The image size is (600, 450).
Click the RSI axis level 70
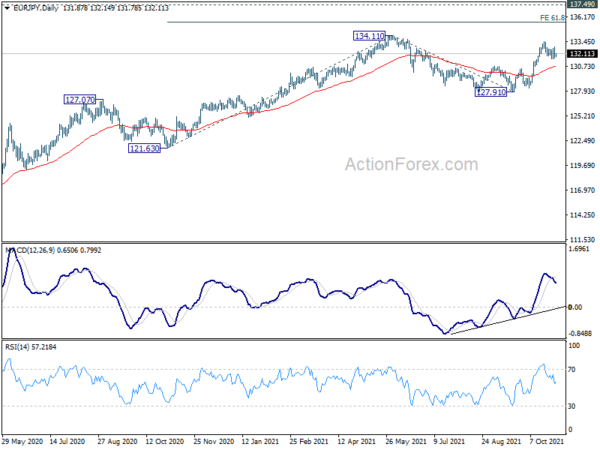click(572, 370)
